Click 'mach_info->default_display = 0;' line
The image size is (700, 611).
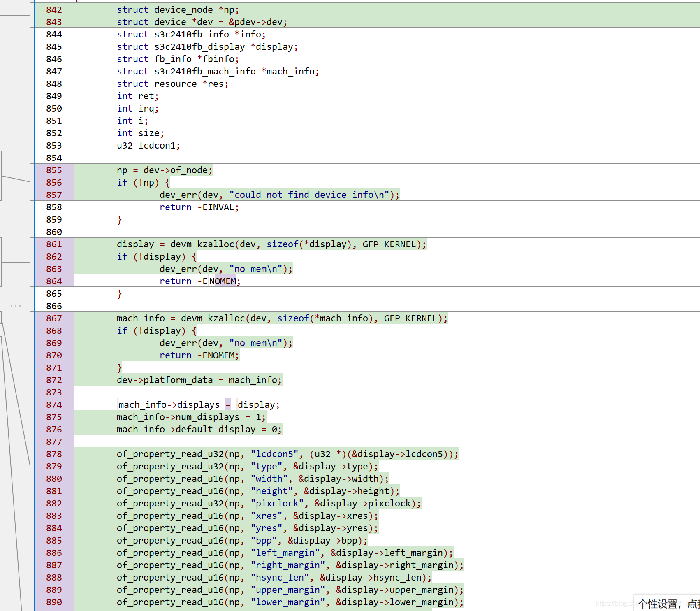199,429
